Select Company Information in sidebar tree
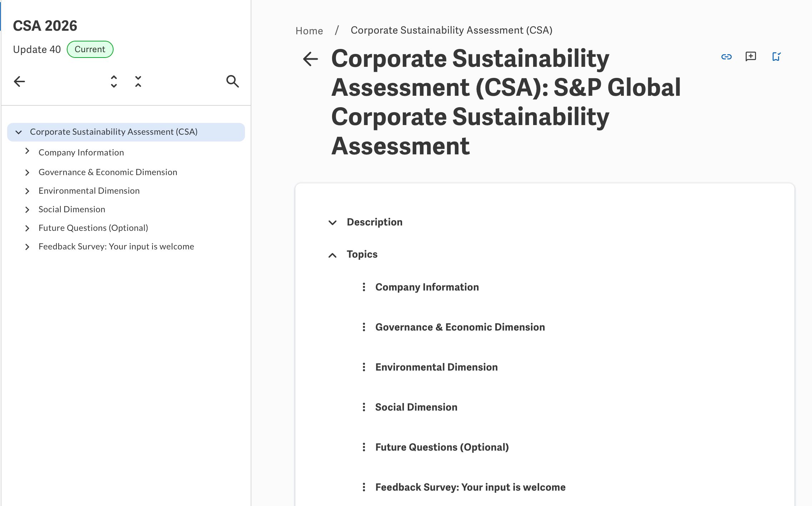 (81, 153)
